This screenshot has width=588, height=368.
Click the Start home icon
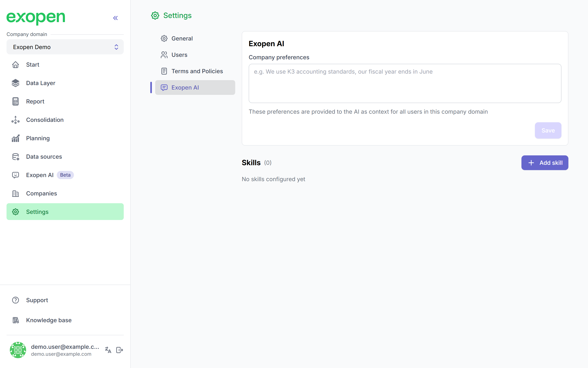coord(16,65)
